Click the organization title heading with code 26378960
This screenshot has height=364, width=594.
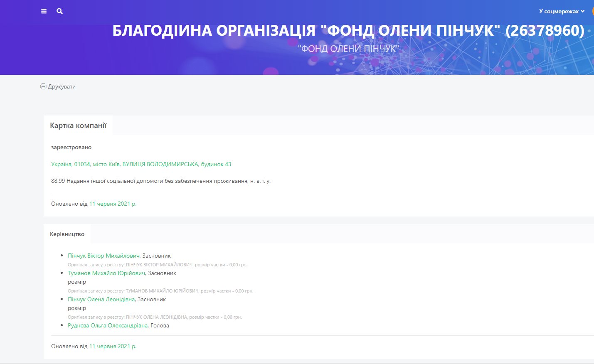point(348,31)
